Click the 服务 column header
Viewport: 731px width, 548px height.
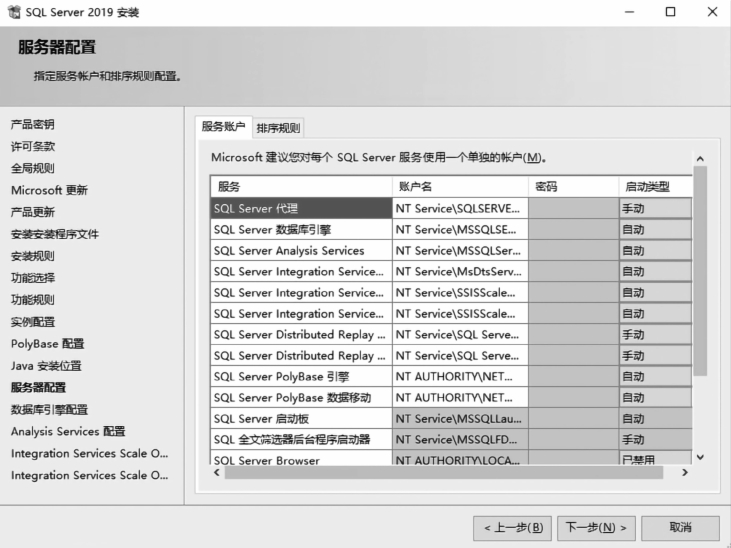click(301, 187)
